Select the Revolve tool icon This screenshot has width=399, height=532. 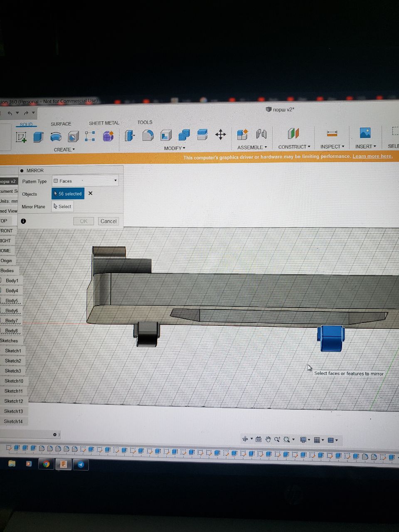coord(56,136)
